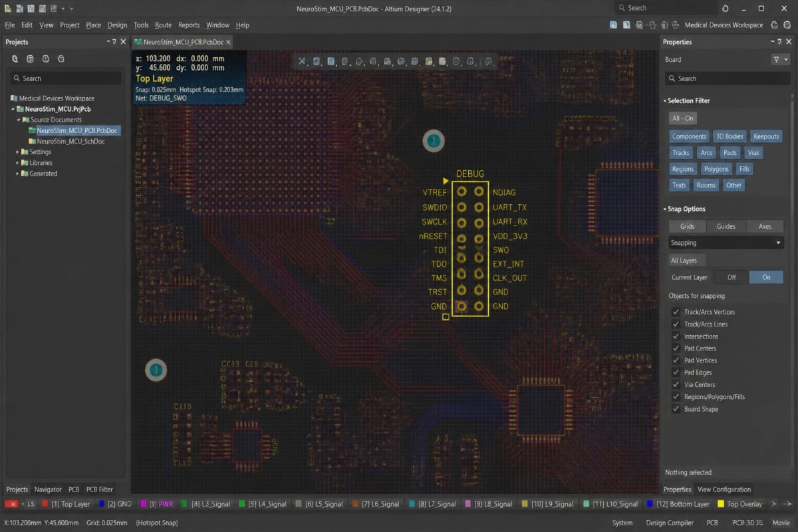Expand the Libraries folder

[18, 163]
